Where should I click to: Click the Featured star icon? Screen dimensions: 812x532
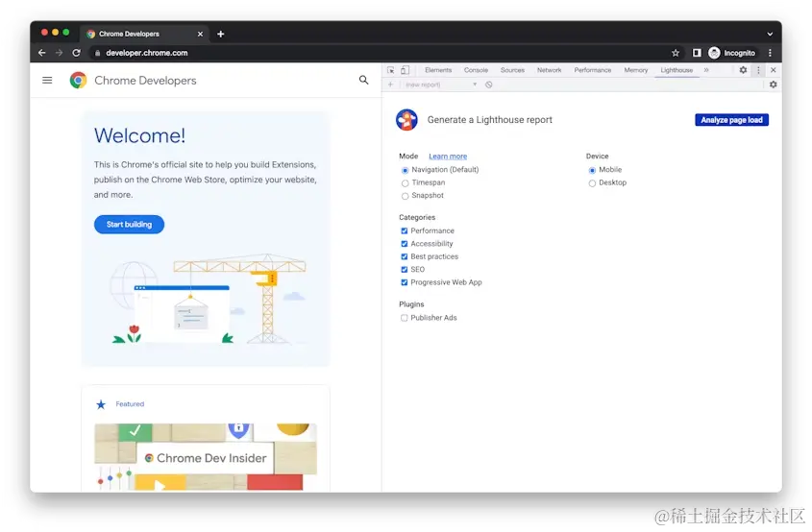coord(101,404)
